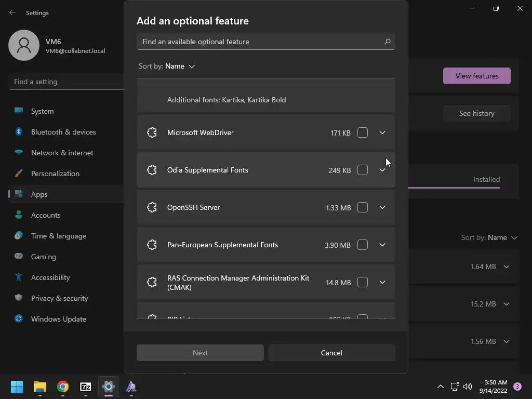Click the Find a setting search box
The height and width of the screenshot is (399, 532).
click(66, 82)
